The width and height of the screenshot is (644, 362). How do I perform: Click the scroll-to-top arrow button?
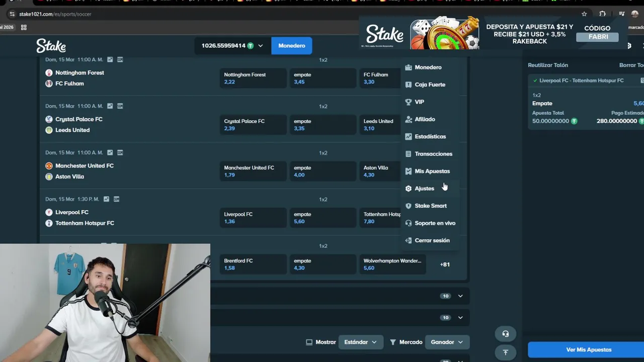click(x=505, y=352)
